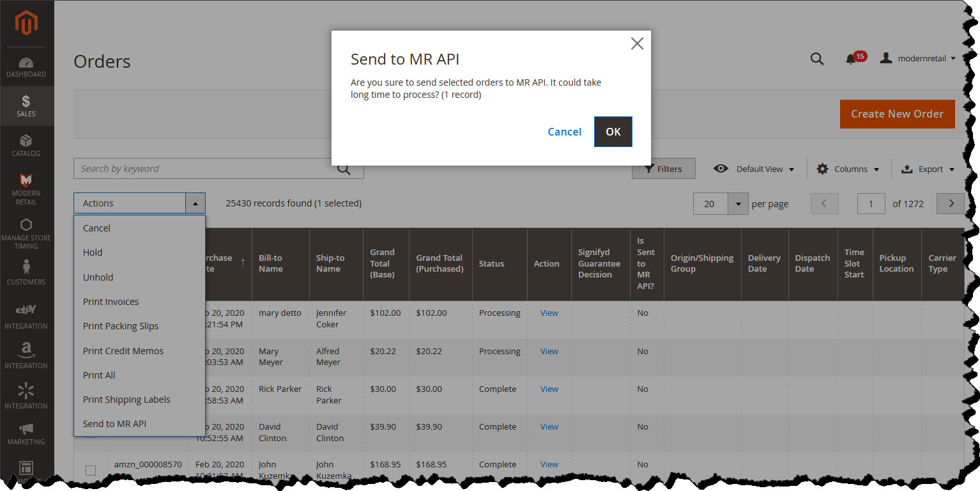Open the Customers sidebar menu
Image resolution: width=980 pixels, height=491 pixels.
26,272
